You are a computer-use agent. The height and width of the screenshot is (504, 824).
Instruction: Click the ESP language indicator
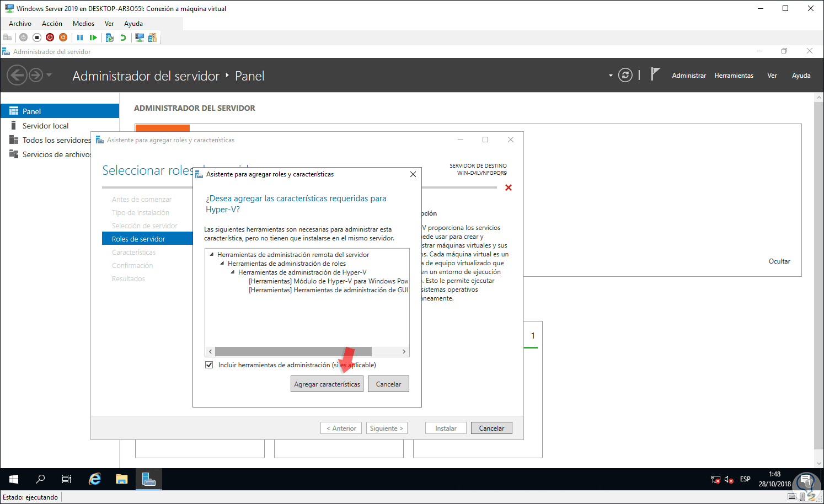click(745, 479)
